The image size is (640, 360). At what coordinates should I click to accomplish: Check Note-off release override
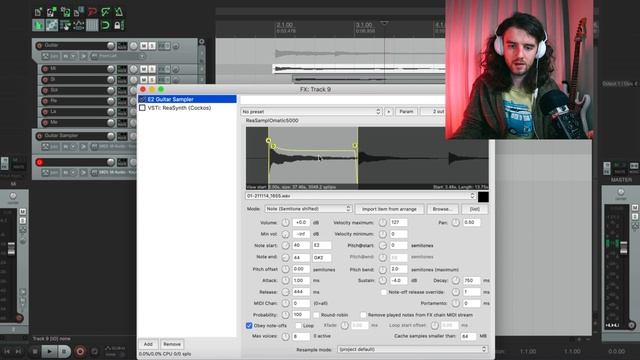pos(384,292)
